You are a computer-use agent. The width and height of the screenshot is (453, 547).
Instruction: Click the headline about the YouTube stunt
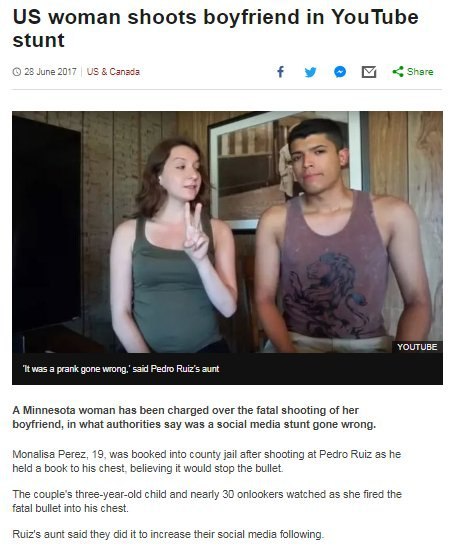tap(215, 28)
